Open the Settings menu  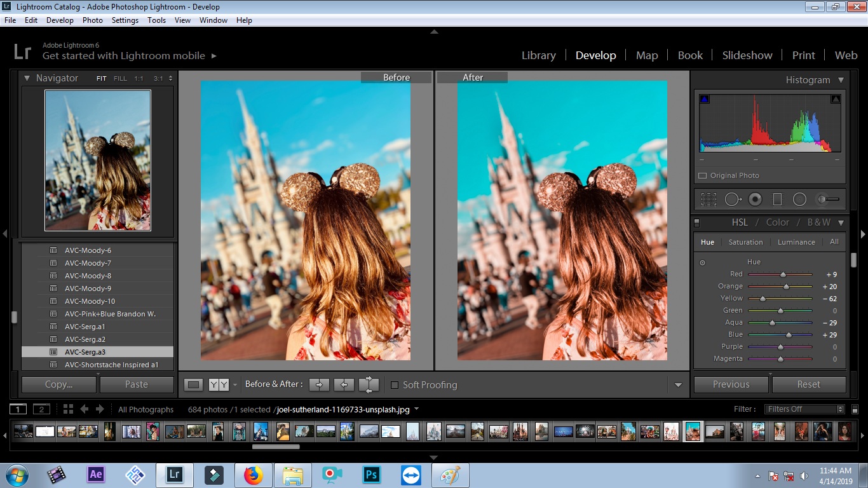tap(125, 20)
